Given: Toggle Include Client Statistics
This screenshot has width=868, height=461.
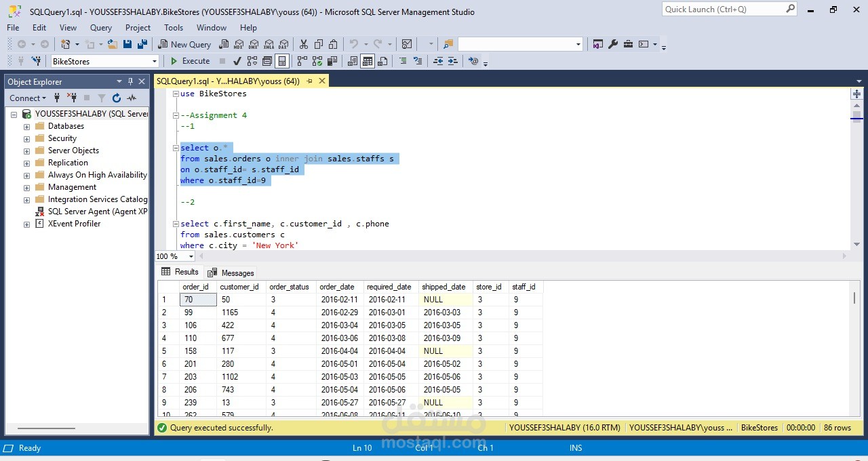Looking at the screenshot, I should coord(332,61).
